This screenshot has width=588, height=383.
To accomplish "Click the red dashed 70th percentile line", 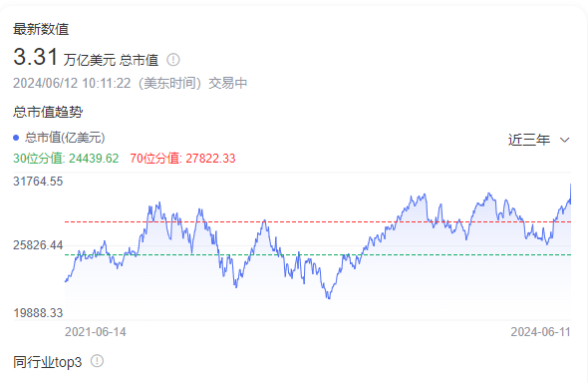I will (x=318, y=222).
